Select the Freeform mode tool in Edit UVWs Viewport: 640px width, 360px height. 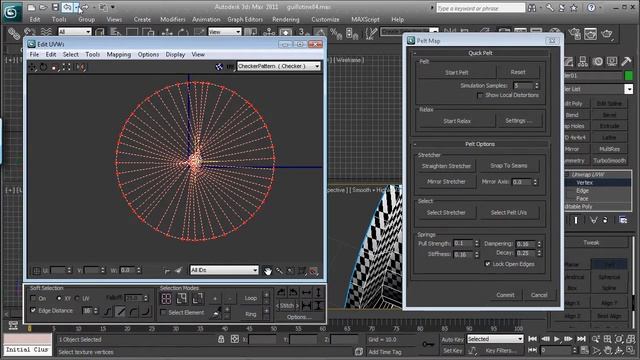67,67
